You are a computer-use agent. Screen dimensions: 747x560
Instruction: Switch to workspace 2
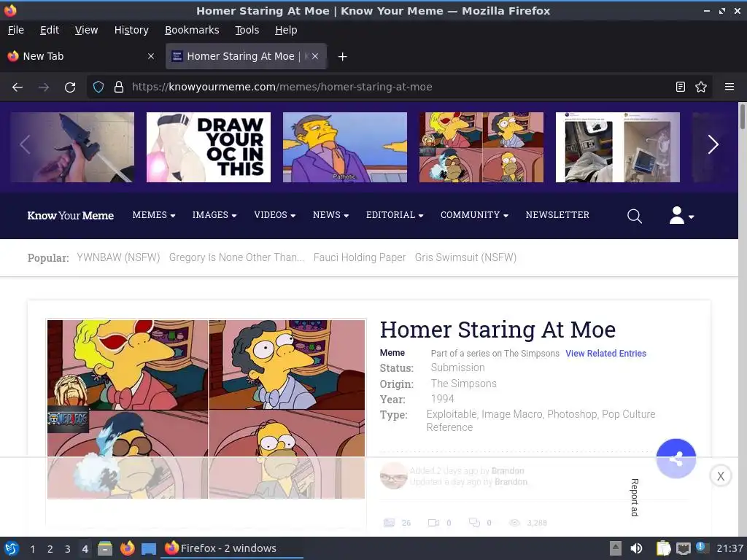point(50,549)
